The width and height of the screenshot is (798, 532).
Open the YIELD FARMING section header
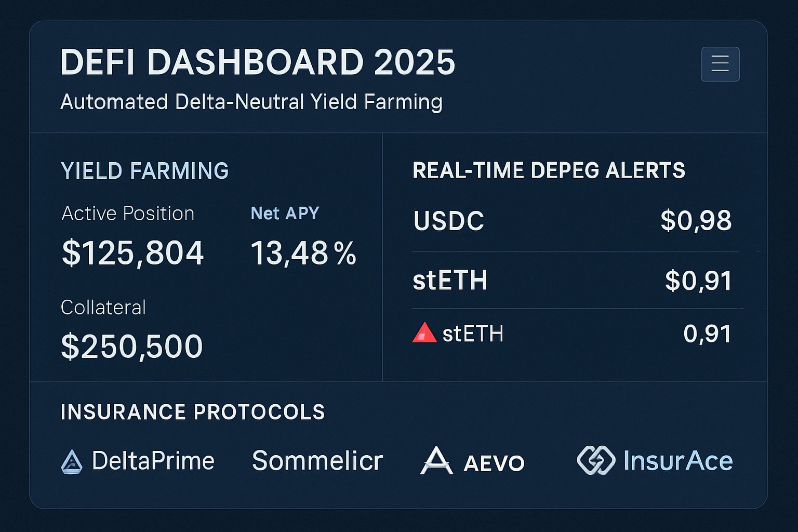(144, 171)
